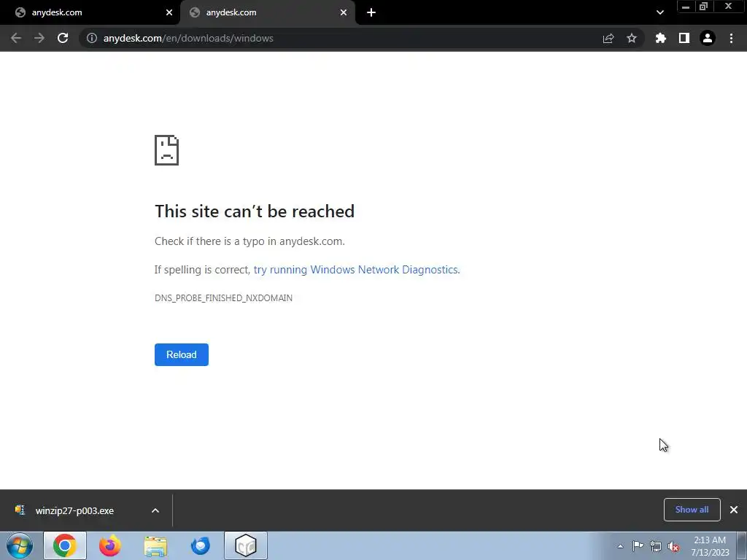View site information icon in address bar
The width and height of the screenshot is (747, 560).
pos(92,38)
